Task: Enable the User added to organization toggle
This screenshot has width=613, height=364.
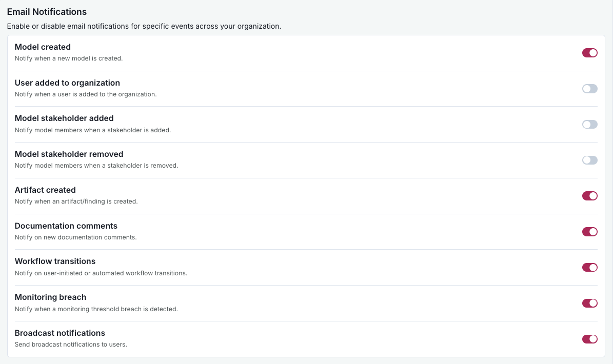Action: coord(589,88)
